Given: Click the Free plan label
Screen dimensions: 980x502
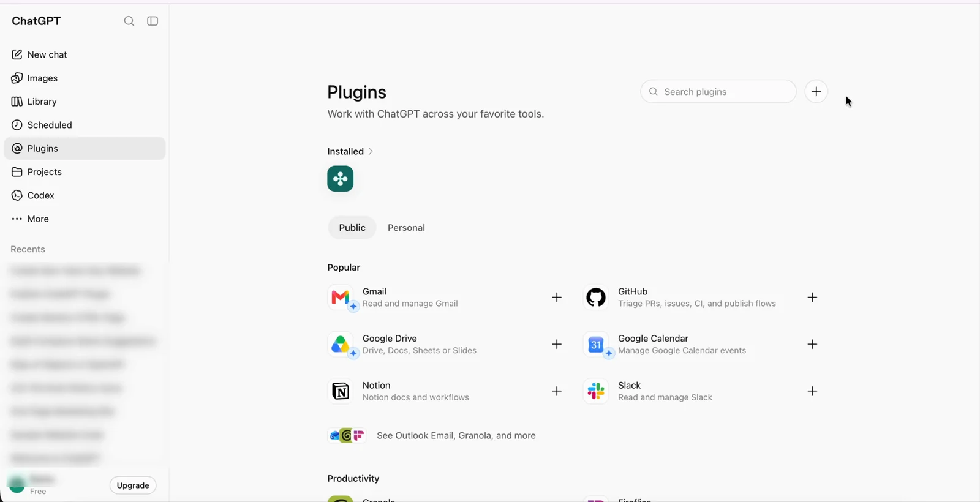Looking at the screenshot, I should [x=38, y=492].
